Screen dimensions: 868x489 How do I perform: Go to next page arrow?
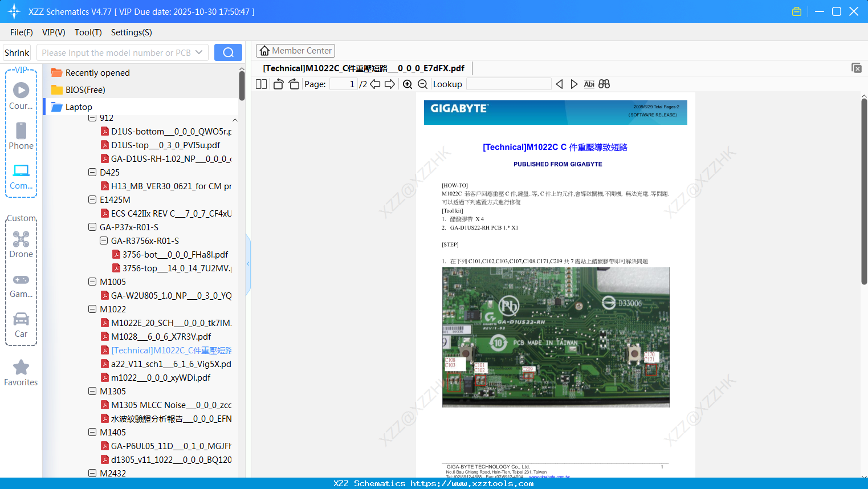click(x=390, y=84)
